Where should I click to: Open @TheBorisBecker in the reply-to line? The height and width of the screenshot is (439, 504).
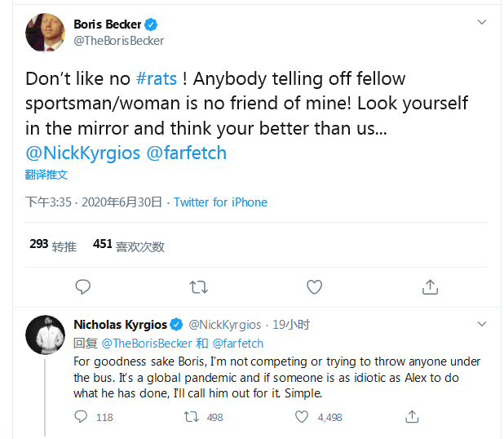[x=147, y=344]
